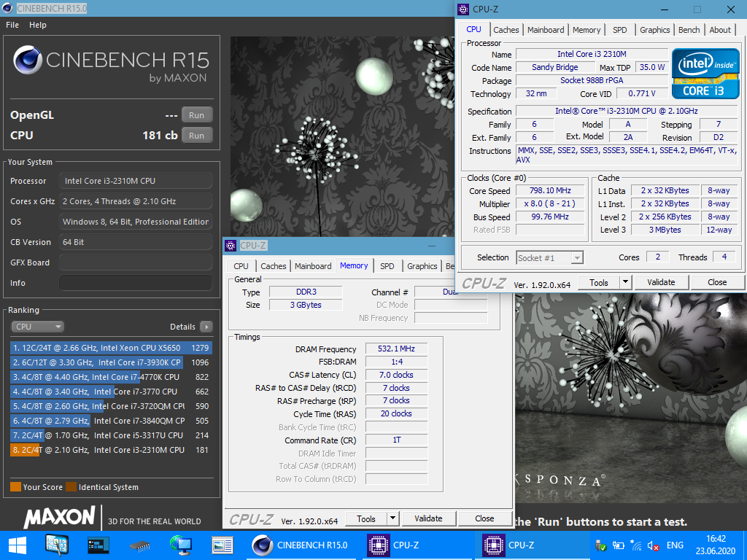Image resolution: width=747 pixels, height=560 pixels.
Task: Select ranking row Intel Core i7-4770K
Action: [111, 377]
